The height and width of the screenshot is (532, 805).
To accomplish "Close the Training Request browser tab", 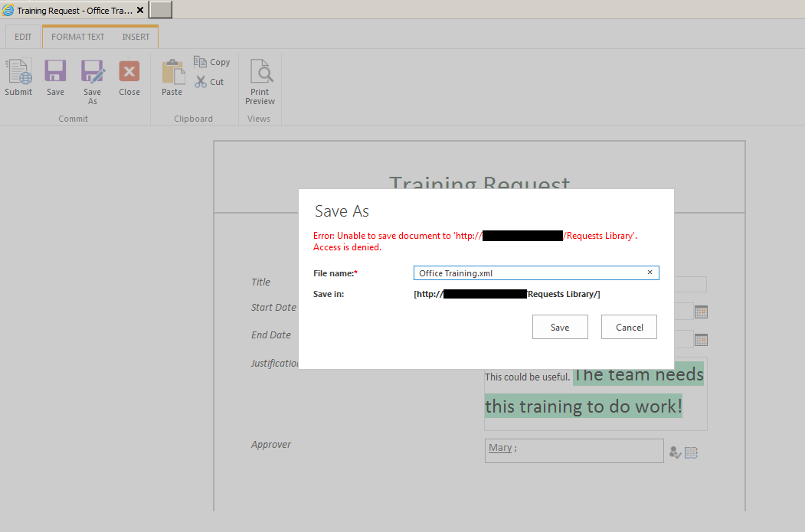I will pos(140,11).
